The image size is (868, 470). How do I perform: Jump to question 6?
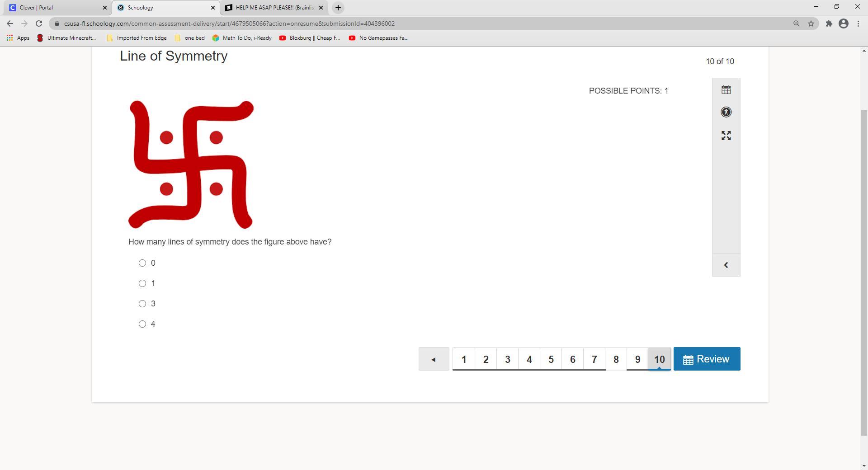(573, 359)
